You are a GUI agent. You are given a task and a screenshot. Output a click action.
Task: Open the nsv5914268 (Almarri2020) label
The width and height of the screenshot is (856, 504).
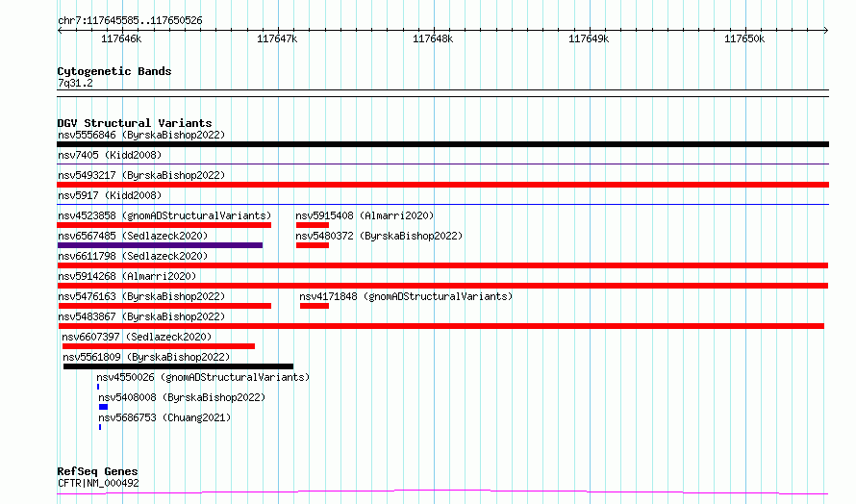pyautogui.click(x=127, y=276)
